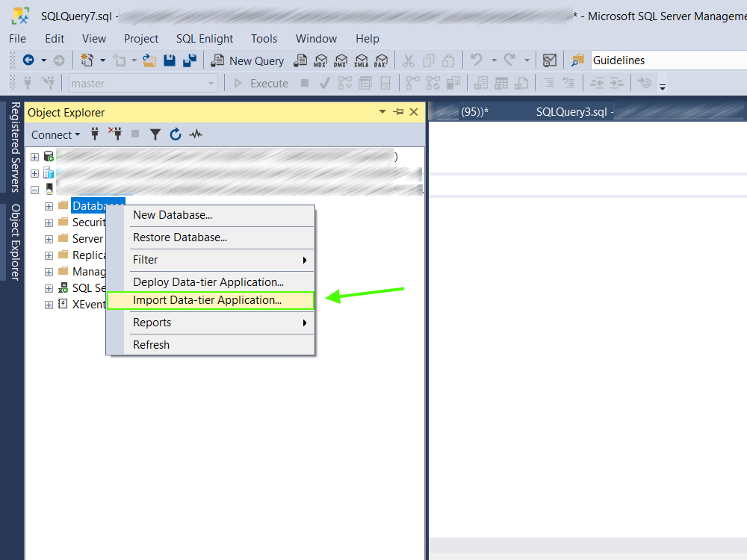Click the Save All double-disk icon
The height and width of the screenshot is (560, 747).
[x=190, y=60]
